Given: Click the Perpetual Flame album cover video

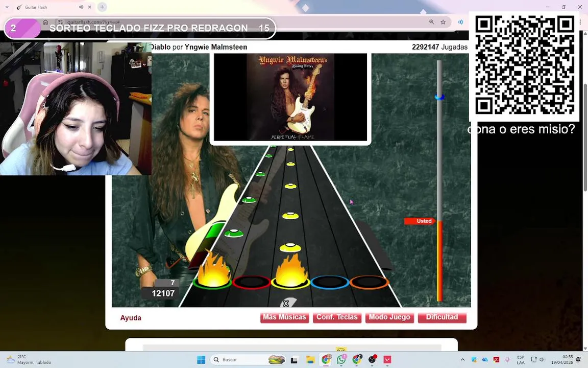Looking at the screenshot, I should pyautogui.click(x=290, y=97).
